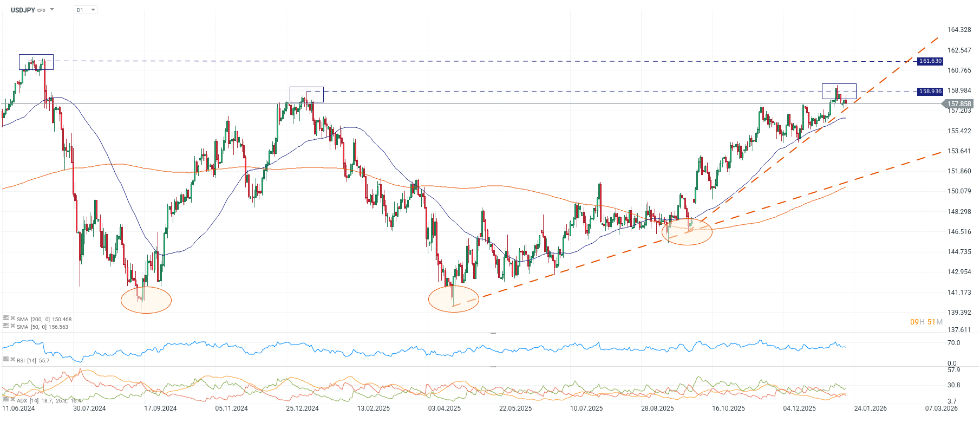Click the 153.641 price axis label

click(x=959, y=151)
